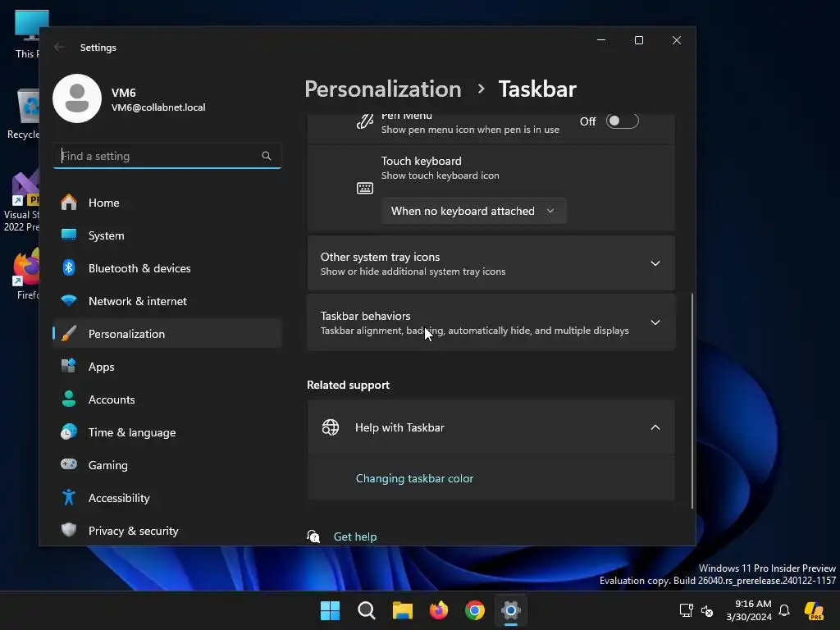This screenshot has height=630, width=840.
Task: Click the Apps icon in sidebar
Action: [69, 367]
